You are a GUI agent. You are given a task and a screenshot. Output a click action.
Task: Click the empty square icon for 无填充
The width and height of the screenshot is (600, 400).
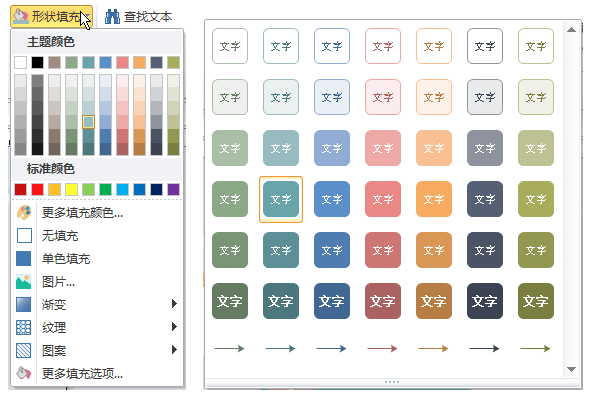pyautogui.click(x=24, y=235)
